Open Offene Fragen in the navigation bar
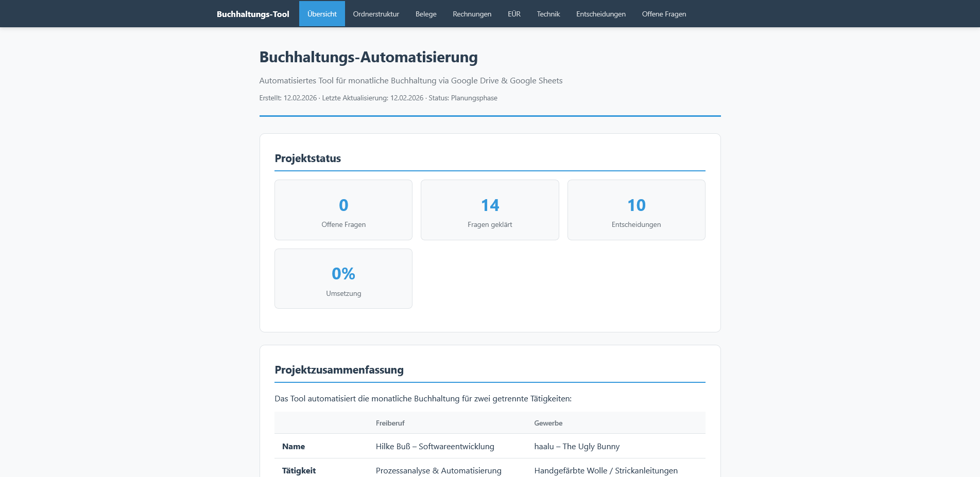The width and height of the screenshot is (980, 477). pos(664,14)
